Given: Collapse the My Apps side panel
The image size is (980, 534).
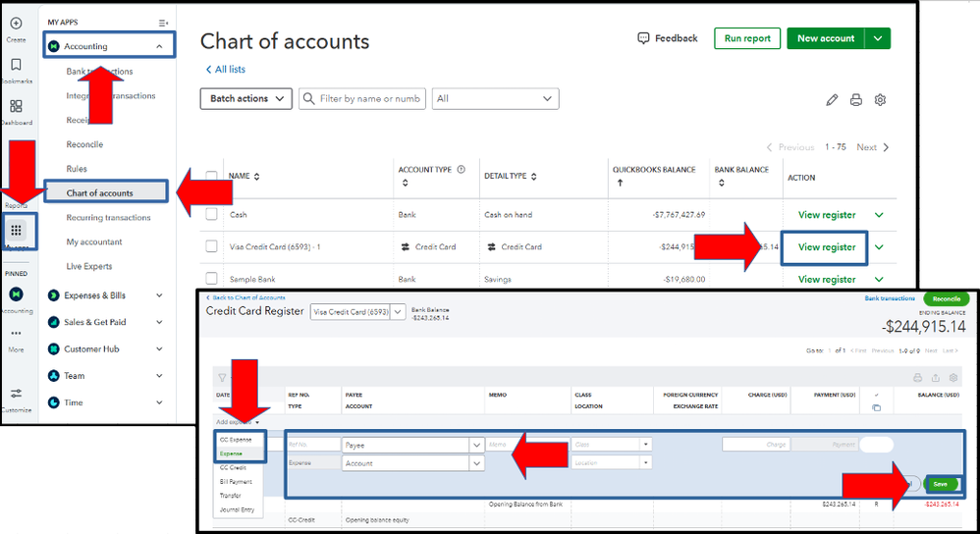Looking at the screenshot, I should (x=163, y=23).
